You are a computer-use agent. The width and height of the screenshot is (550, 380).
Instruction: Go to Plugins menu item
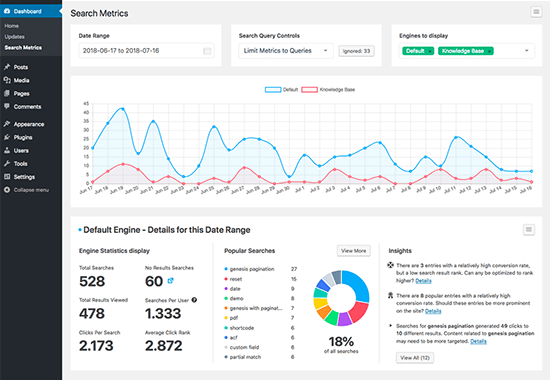(x=23, y=138)
